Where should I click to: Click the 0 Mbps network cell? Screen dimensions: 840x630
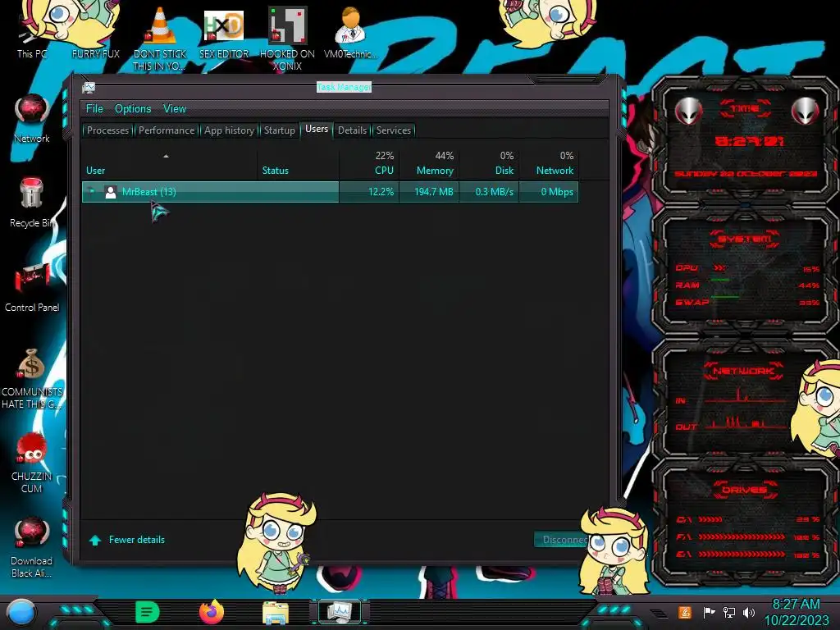(549, 192)
